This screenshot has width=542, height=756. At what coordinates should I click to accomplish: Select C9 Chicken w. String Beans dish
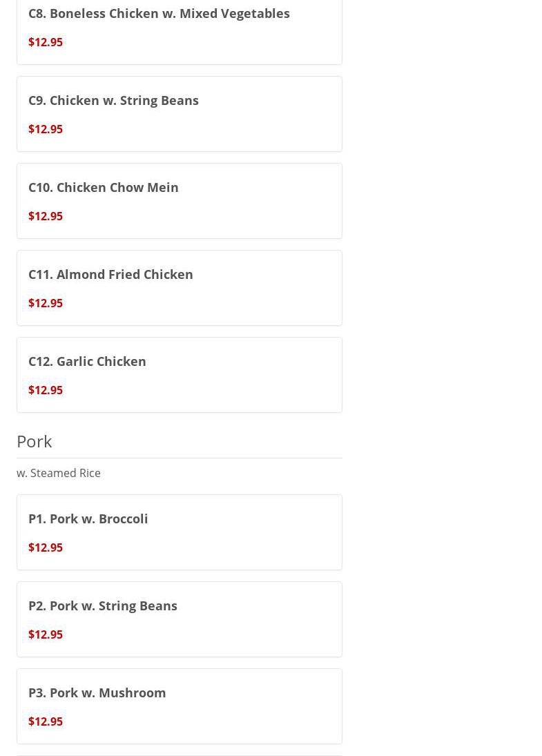click(x=113, y=100)
